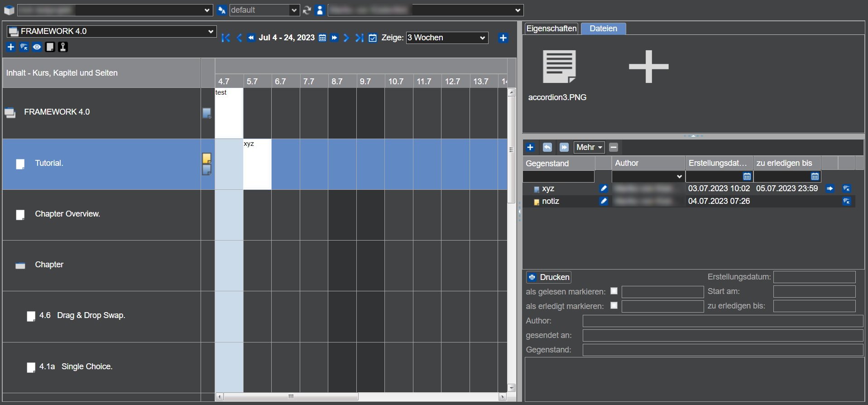Click the arrow icon in the xyz row
Screen dimensions: 868x405
pos(830,188)
